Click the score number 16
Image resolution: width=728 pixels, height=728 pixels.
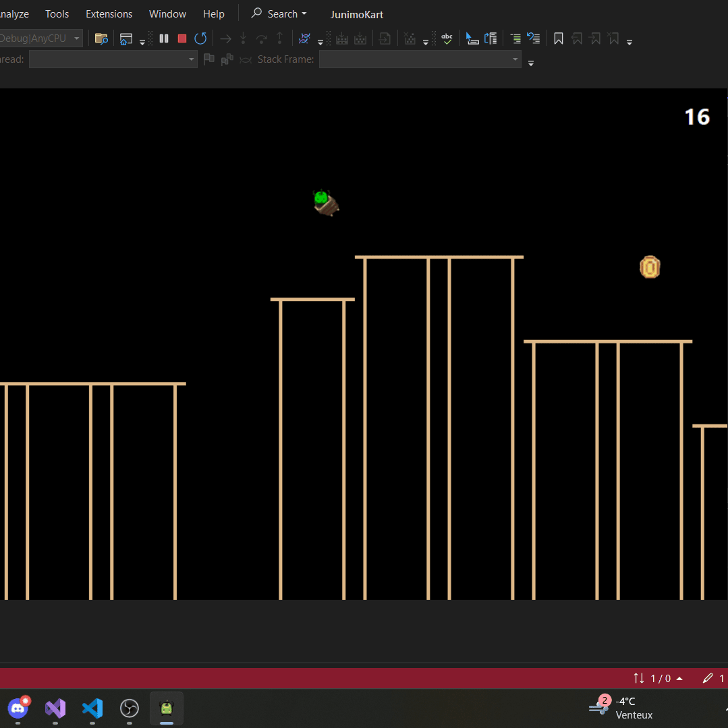click(698, 117)
